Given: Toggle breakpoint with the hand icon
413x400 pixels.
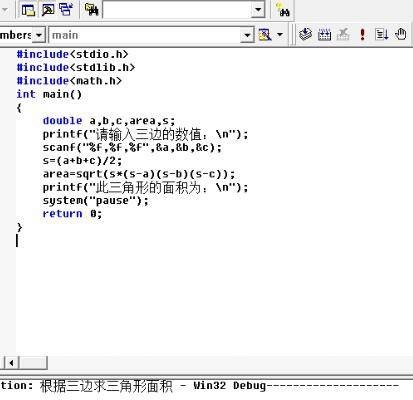Looking at the screenshot, I should [401, 34].
